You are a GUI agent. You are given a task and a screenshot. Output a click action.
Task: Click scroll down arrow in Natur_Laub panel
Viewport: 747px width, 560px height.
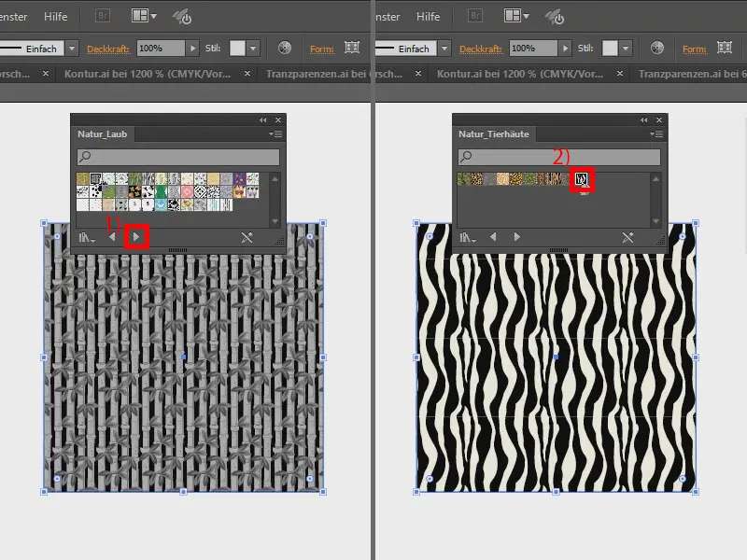coord(275,221)
